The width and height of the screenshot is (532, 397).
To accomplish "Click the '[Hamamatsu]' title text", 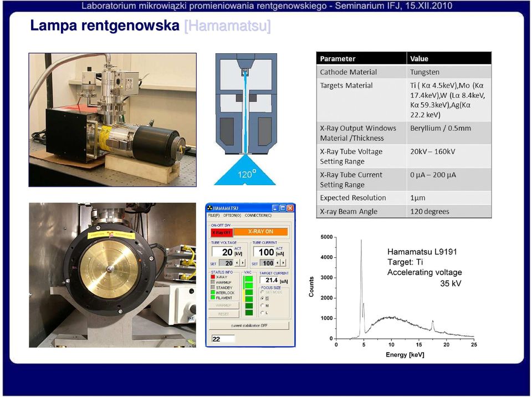I will click(227, 26).
